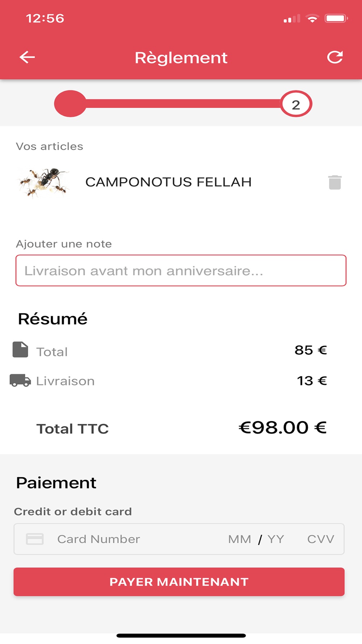
Task: Select the MM / YY expiry field
Action: [x=256, y=539]
